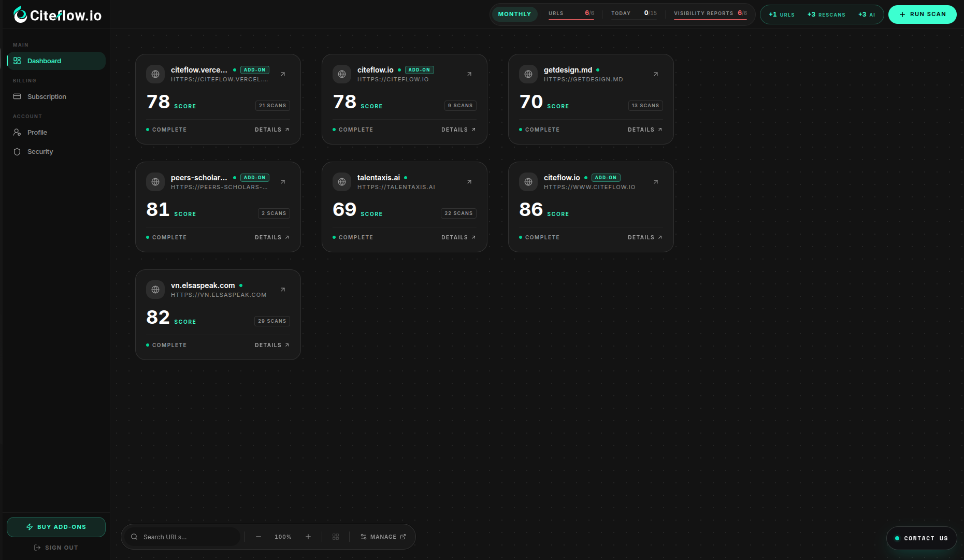Open Details for citeflow.vercel card
The width and height of the screenshot is (964, 560).
(x=272, y=130)
